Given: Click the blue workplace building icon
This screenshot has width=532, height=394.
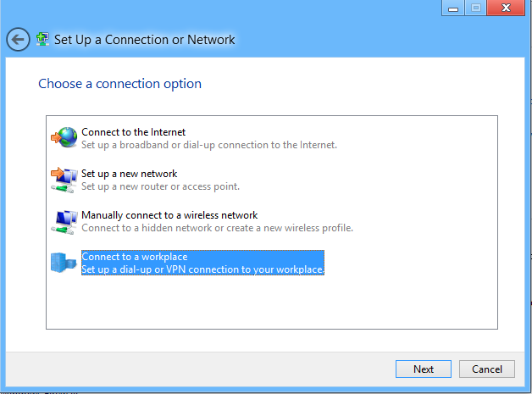Looking at the screenshot, I should (64, 263).
